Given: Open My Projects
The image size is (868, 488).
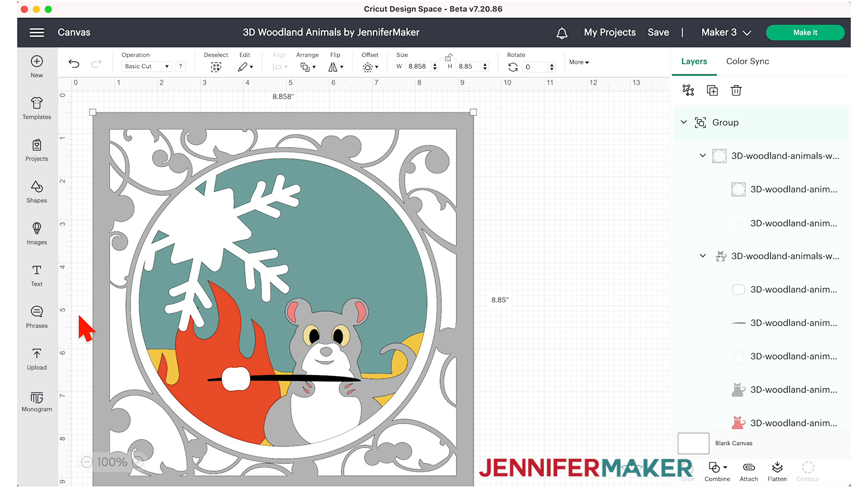Looking at the screenshot, I should tap(610, 32).
